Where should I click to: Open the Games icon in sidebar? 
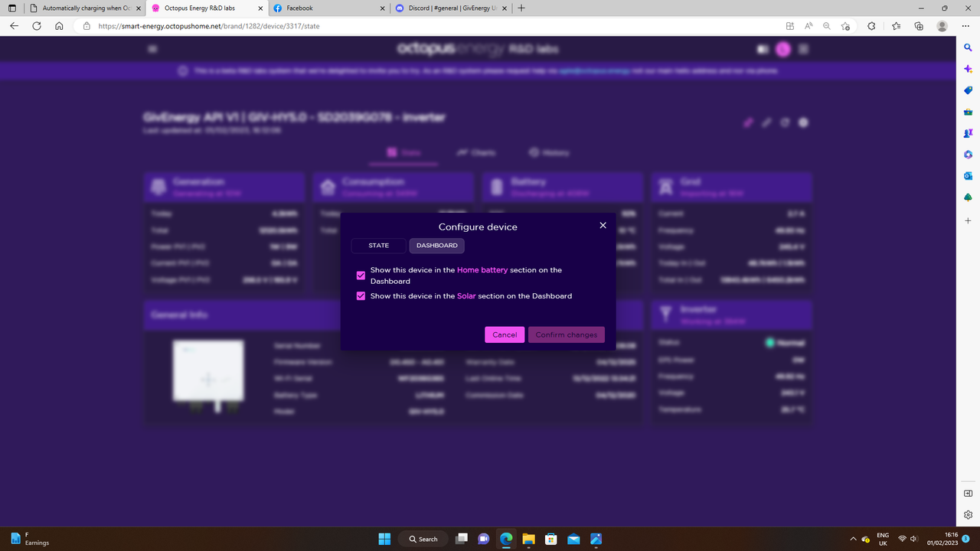(968, 133)
